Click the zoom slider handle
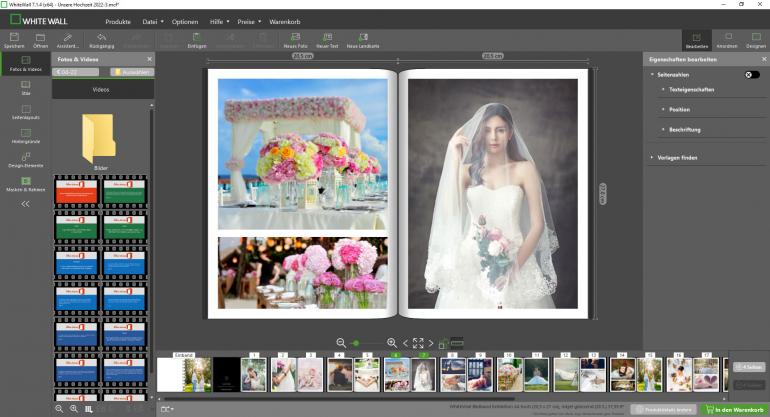The width and height of the screenshot is (770, 417). tap(356, 343)
